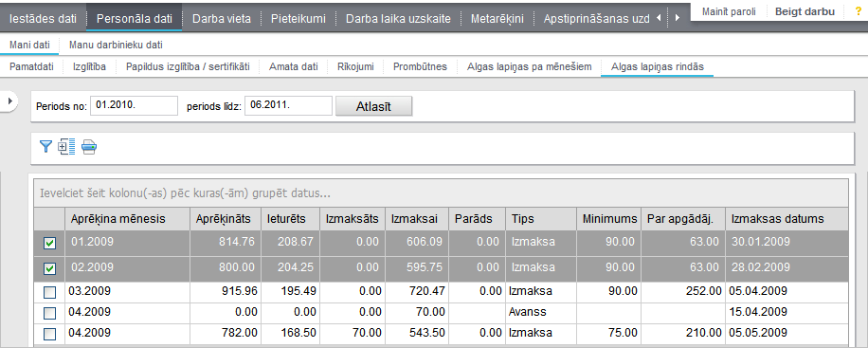
Task: Sort by Izmaksas datums column header
Action: 787,219
